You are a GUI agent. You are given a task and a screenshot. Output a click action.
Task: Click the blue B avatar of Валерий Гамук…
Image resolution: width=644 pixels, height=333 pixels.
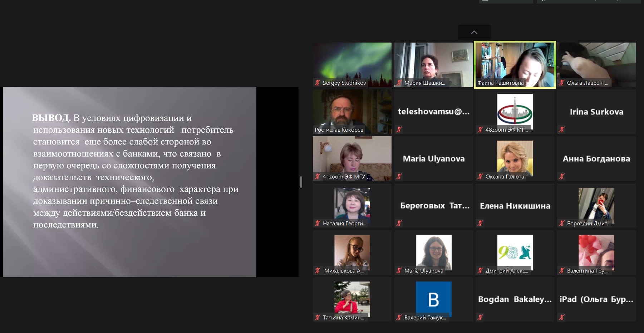(433, 299)
